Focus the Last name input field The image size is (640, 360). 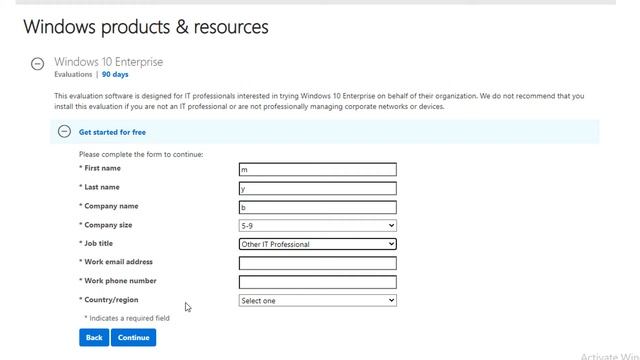[318, 188]
